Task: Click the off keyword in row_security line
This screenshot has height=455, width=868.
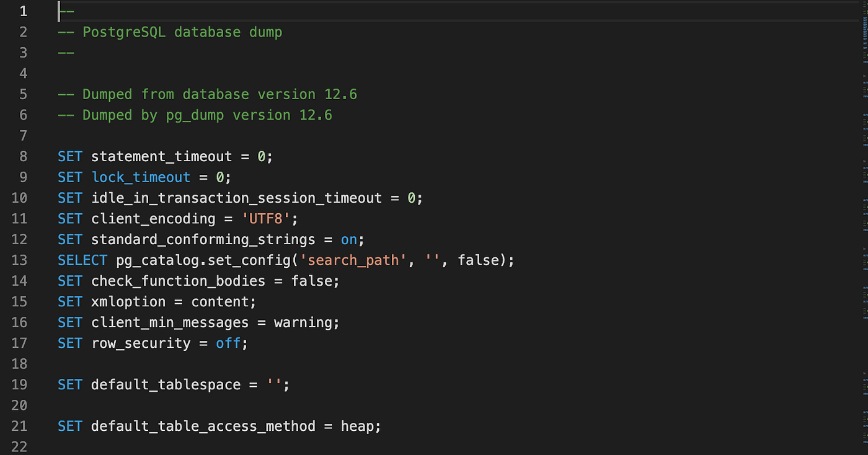Action: pyautogui.click(x=228, y=343)
